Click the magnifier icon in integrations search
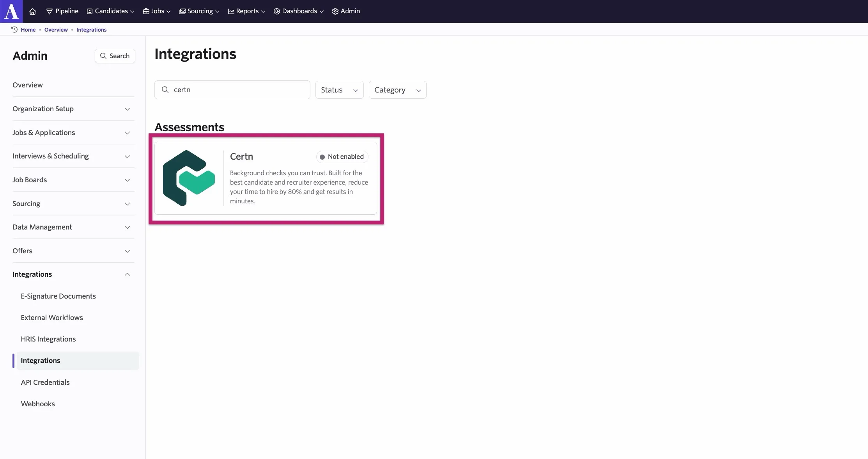 pos(165,90)
